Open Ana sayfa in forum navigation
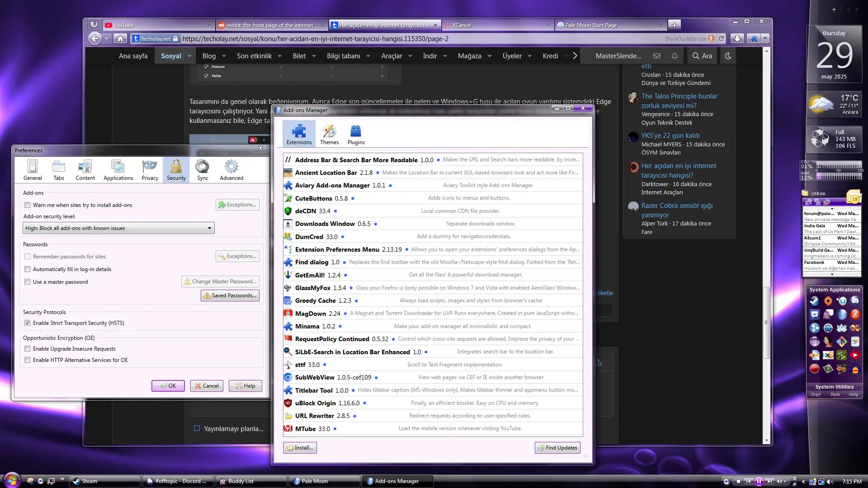 [133, 56]
